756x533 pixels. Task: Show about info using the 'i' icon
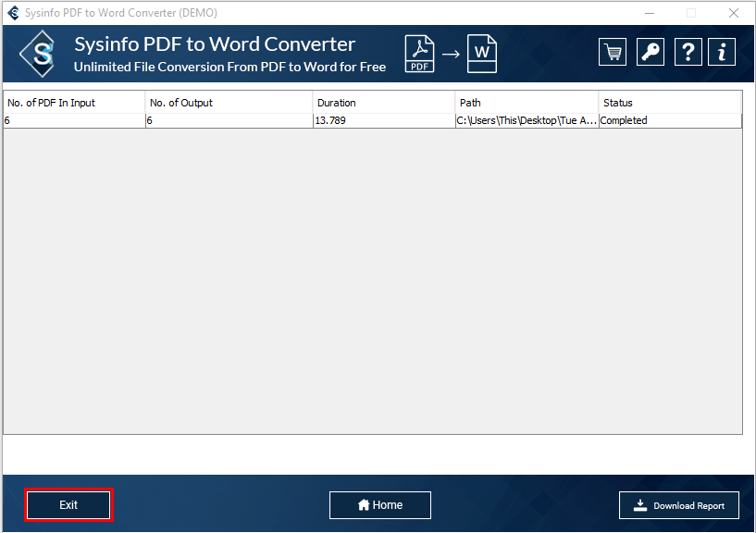pos(722,53)
